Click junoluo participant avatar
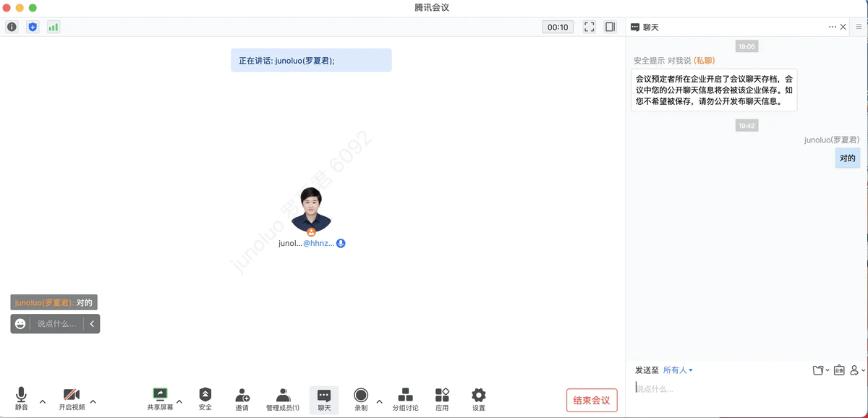The image size is (868, 418). point(311,209)
